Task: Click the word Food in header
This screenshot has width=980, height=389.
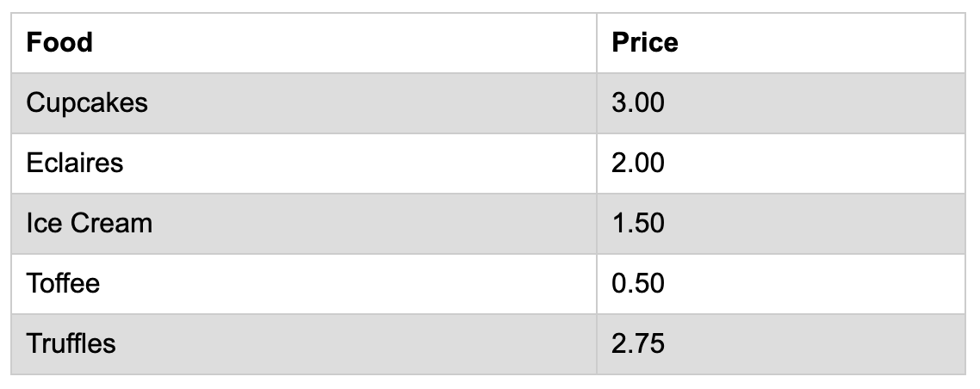Action: click(59, 42)
